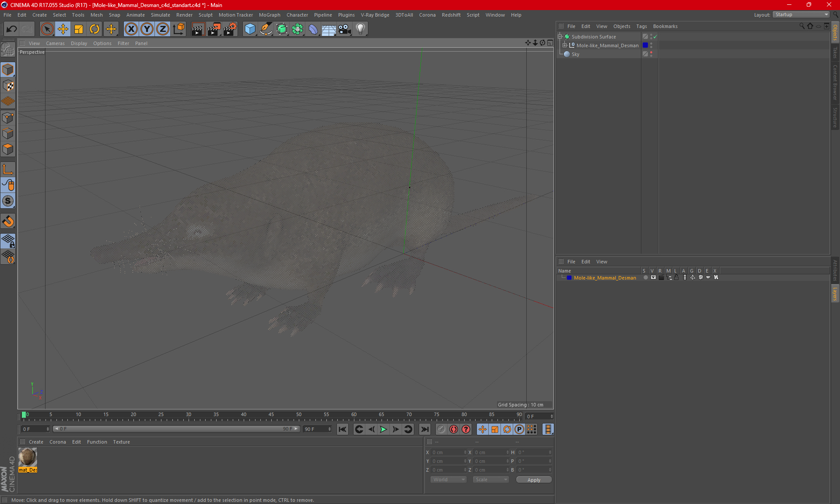Click the X position coordinate field
The width and height of the screenshot is (840, 504).
(448, 452)
